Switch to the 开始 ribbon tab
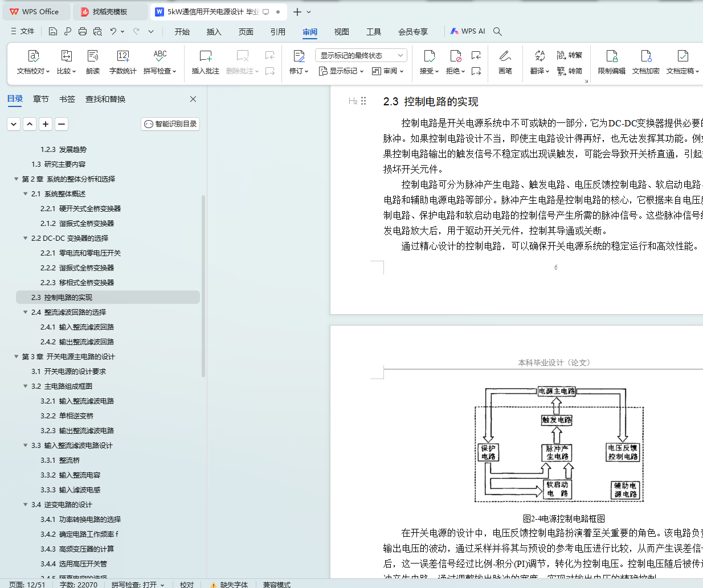 tap(182, 32)
